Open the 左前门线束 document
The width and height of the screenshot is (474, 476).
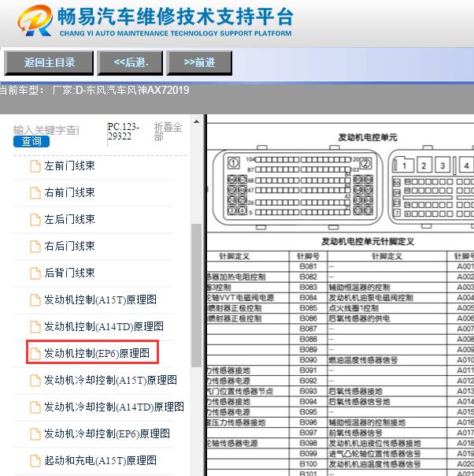(69, 166)
